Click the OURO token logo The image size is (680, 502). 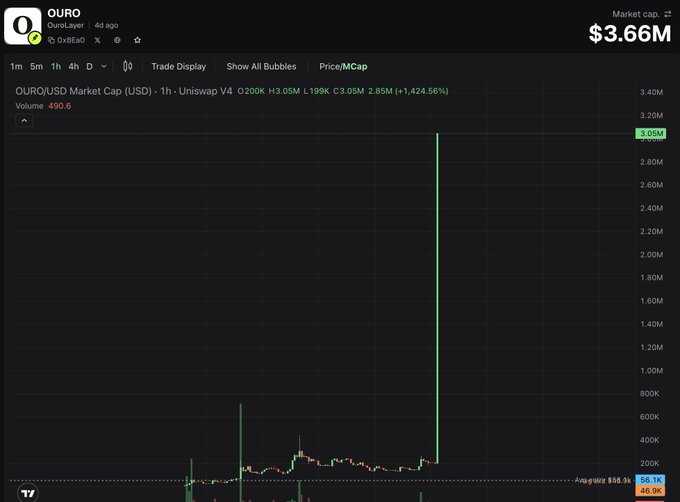coord(23,26)
